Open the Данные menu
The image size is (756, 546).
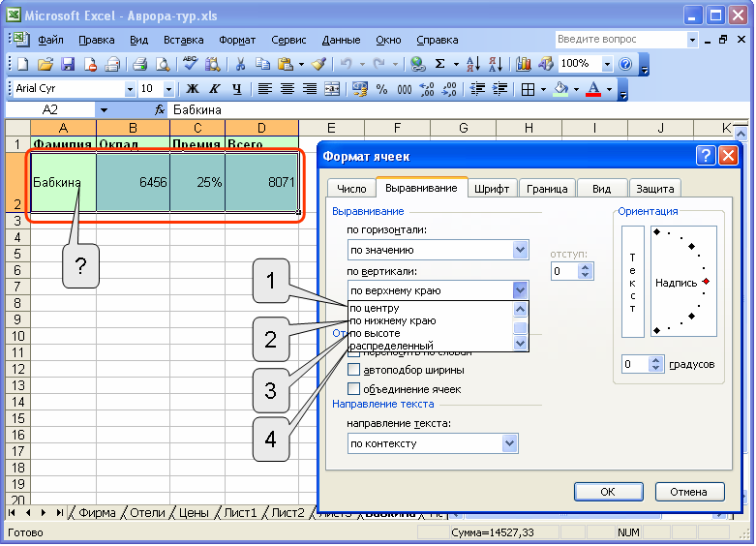[x=341, y=40]
